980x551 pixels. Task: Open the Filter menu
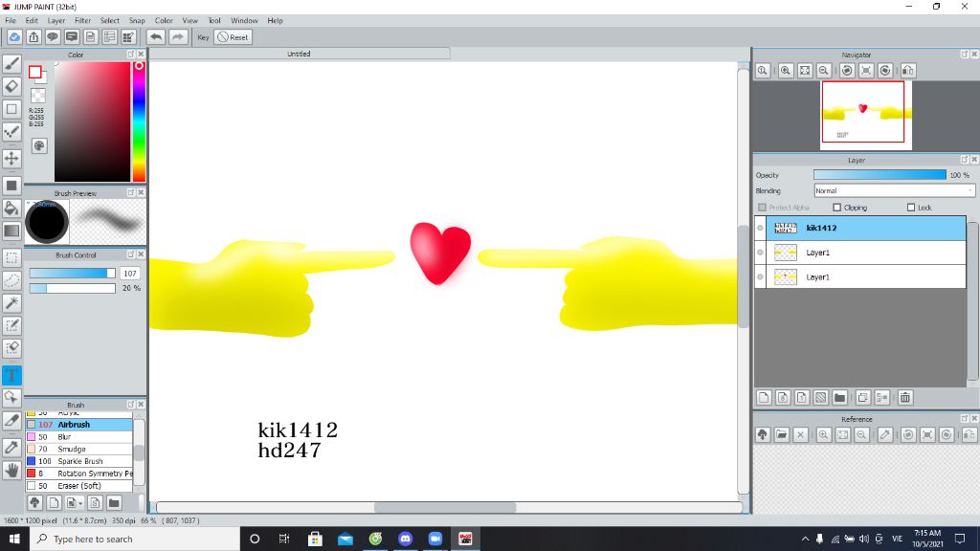(83, 21)
